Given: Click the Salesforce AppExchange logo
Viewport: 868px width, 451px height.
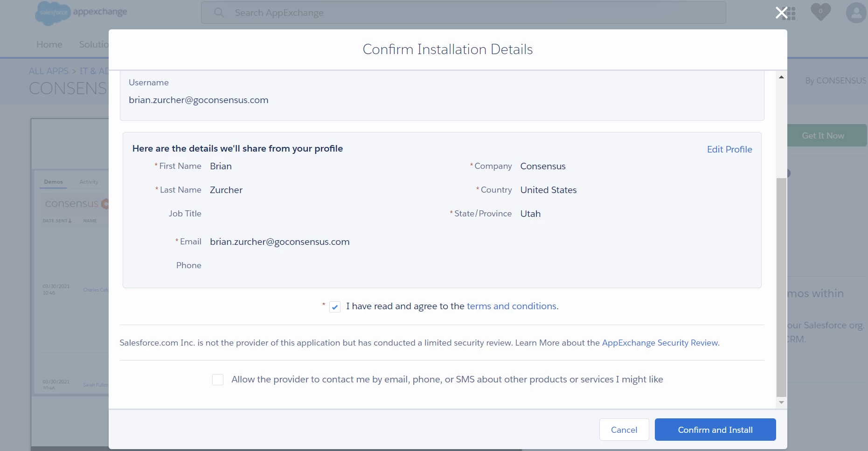Looking at the screenshot, I should pyautogui.click(x=81, y=13).
